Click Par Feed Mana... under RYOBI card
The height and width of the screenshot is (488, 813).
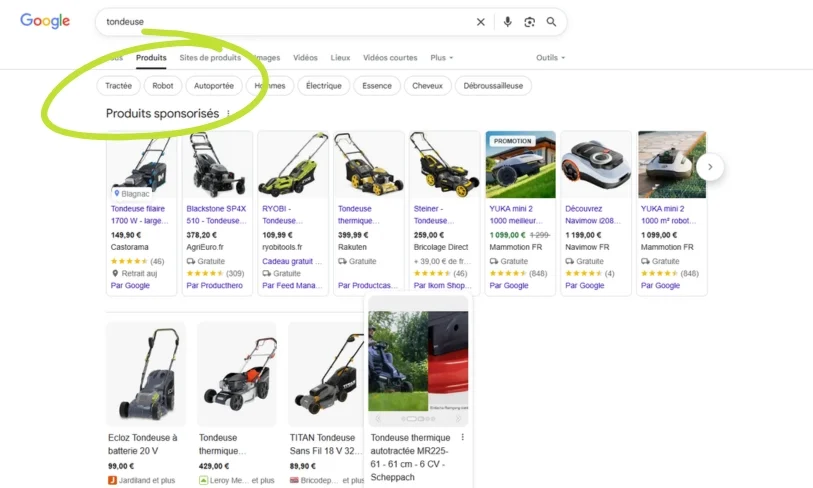point(292,285)
